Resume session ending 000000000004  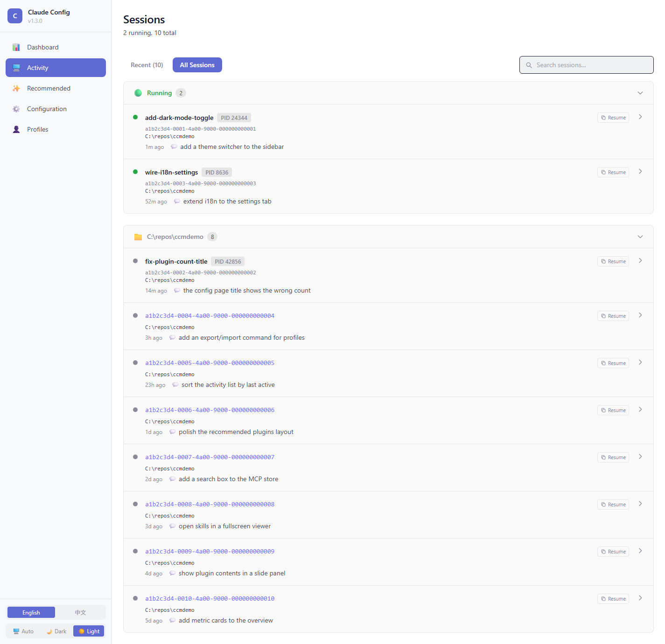pyautogui.click(x=613, y=316)
